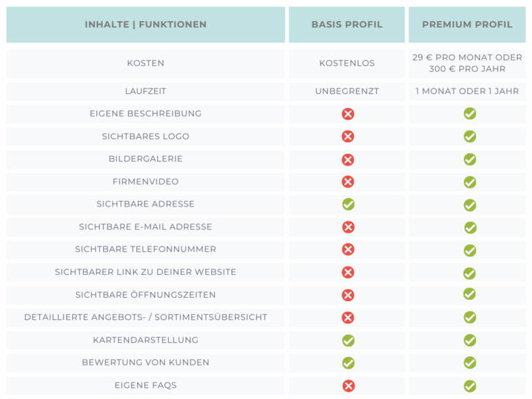Click the red X for Sichtbare Telefonnummer Basis
The height and width of the screenshot is (399, 532).
348,249
